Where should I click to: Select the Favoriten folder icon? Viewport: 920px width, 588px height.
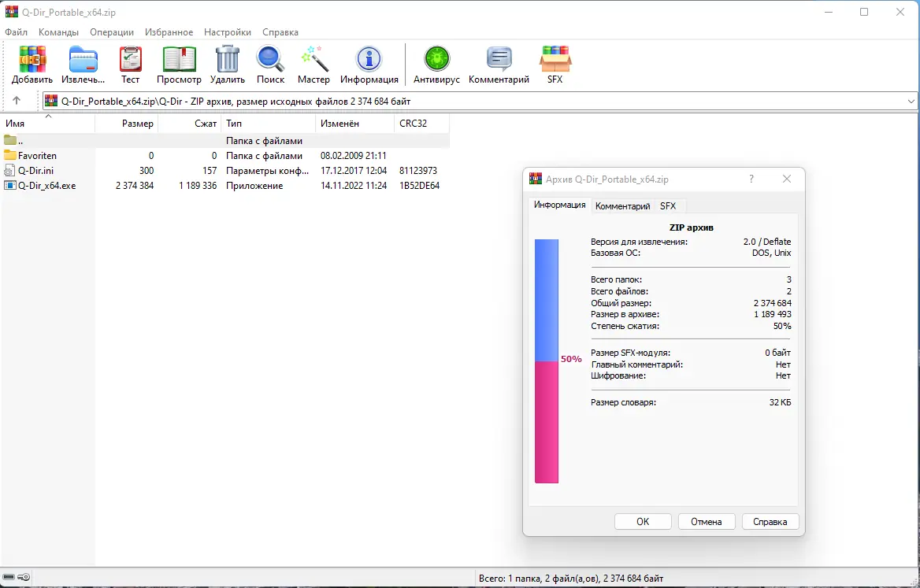coord(10,155)
